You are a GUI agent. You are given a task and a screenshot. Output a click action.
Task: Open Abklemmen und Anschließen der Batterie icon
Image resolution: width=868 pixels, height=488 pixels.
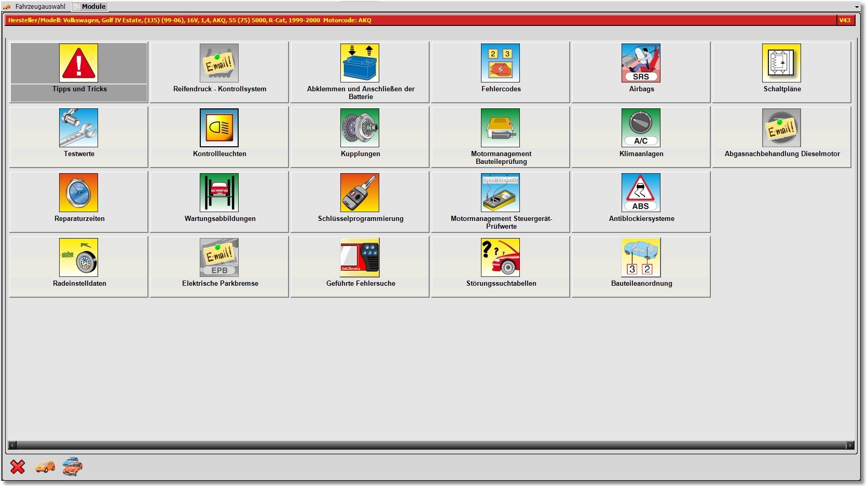[x=360, y=63]
